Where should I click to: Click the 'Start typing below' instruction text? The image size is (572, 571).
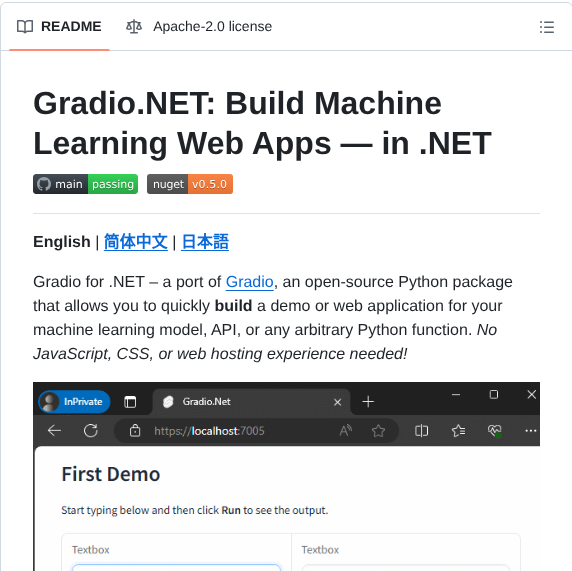click(195, 510)
